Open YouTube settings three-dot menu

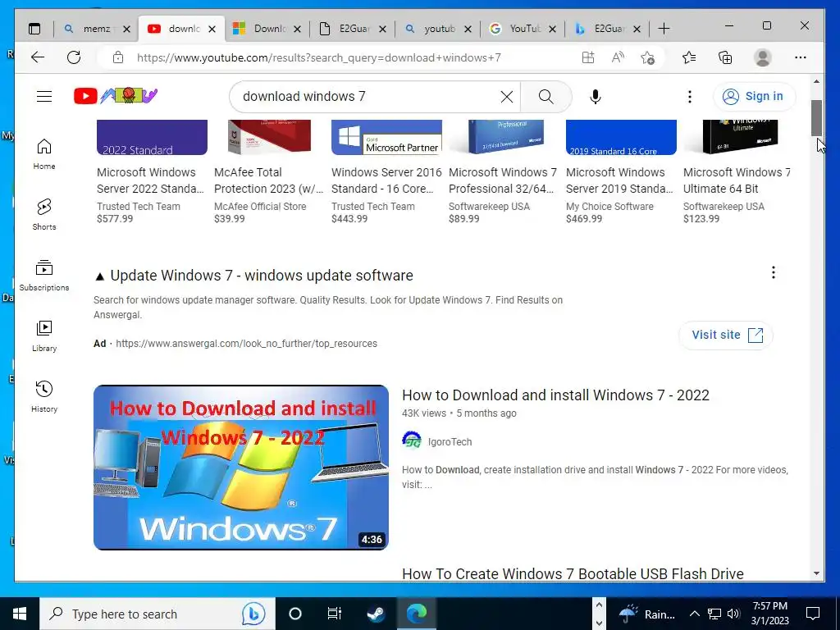click(x=689, y=97)
